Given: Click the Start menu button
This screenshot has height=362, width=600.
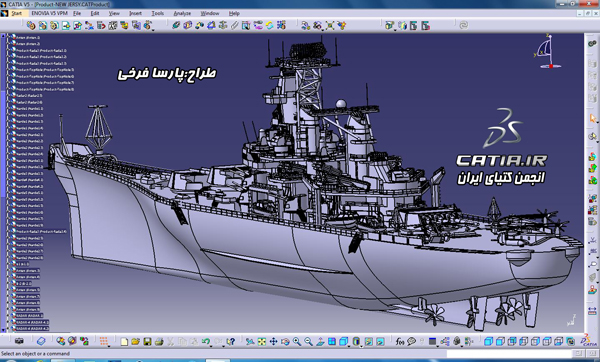Looking at the screenshot, I should tap(14, 13).
